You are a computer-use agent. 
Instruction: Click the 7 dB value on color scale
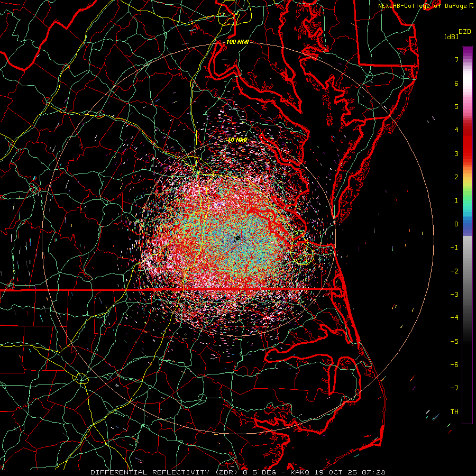pyautogui.click(x=456, y=59)
